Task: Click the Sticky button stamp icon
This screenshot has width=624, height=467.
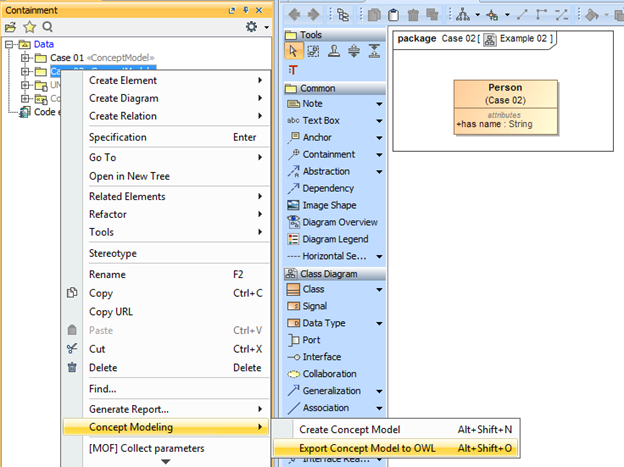Action: 332,51
